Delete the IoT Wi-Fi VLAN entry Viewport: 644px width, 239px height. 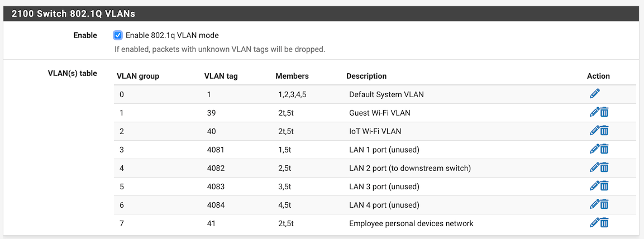point(604,131)
